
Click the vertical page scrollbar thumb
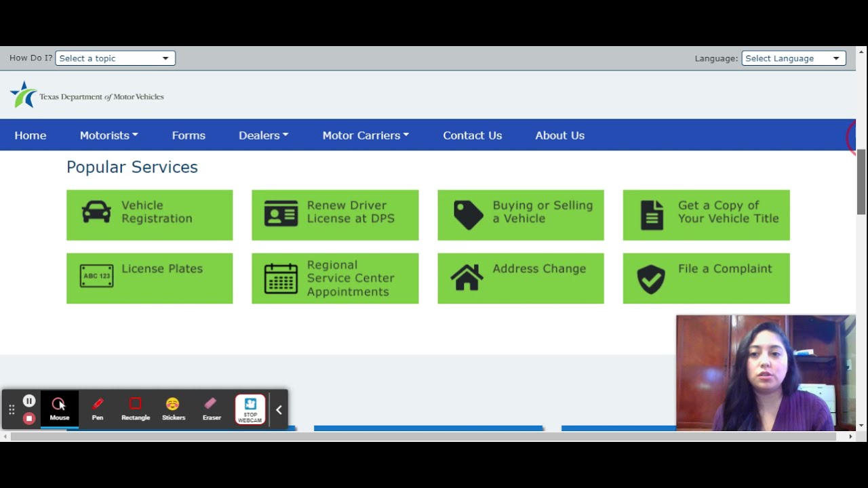(x=861, y=182)
